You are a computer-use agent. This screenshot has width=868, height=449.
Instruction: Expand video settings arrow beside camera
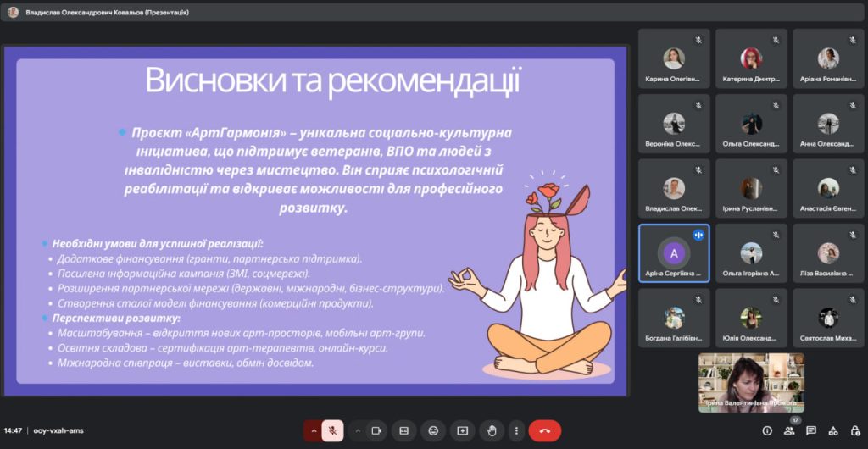358,430
